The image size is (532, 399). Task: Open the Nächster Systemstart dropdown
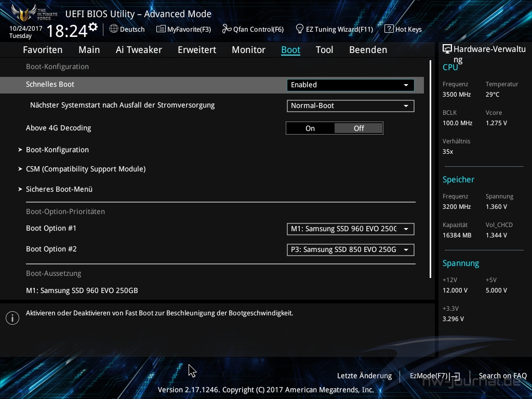coord(351,106)
